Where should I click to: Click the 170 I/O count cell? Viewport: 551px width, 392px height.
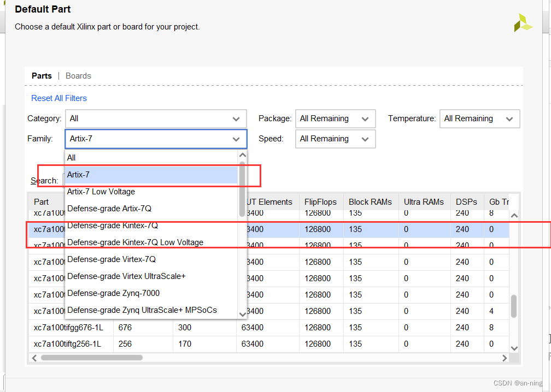click(205, 344)
